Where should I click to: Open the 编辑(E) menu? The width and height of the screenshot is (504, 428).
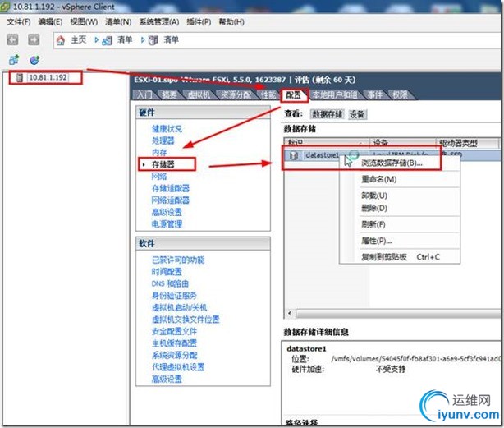click(50, 22)
